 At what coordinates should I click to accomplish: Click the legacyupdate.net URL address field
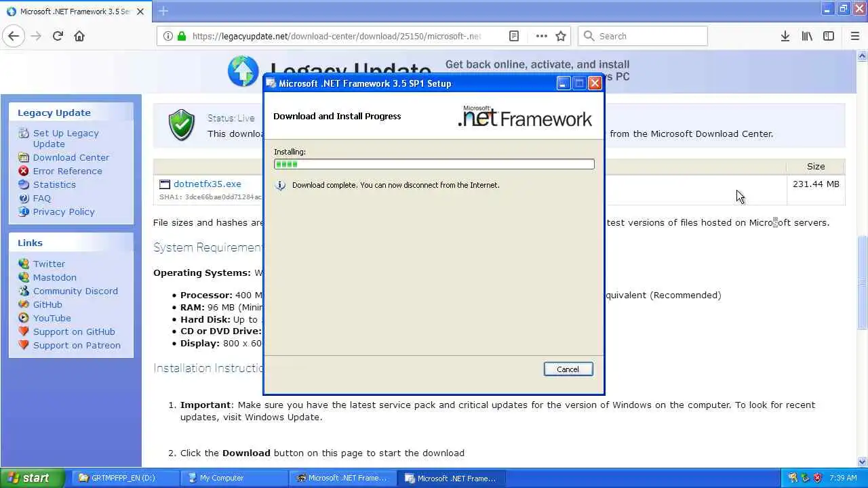[336, 36]
